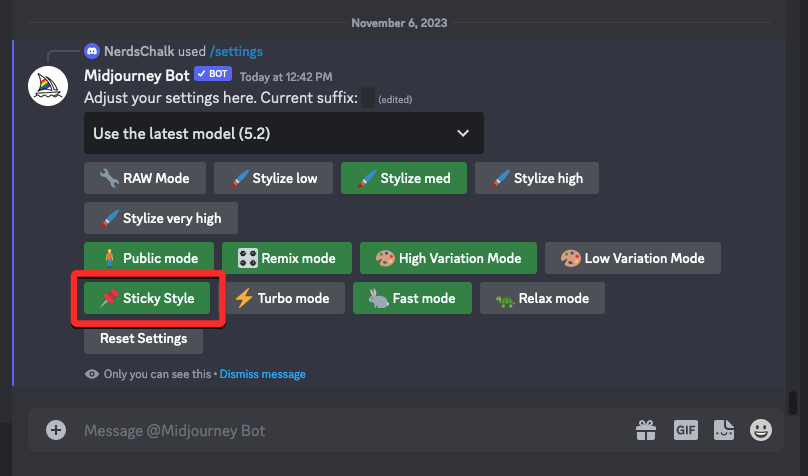This screenshot has width=808, height=476.
Task: Open the emoji picker smiley
Action: [761, 430]
